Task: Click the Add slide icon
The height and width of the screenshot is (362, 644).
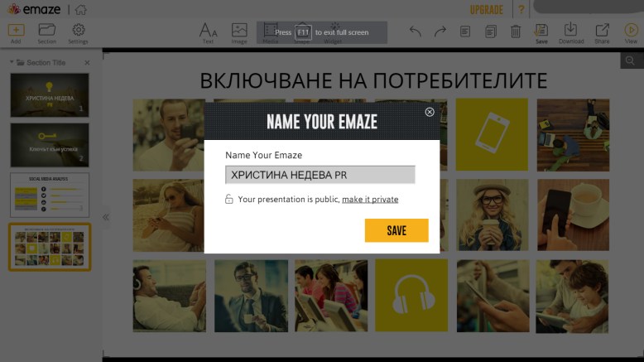Action: click(16, 31)
